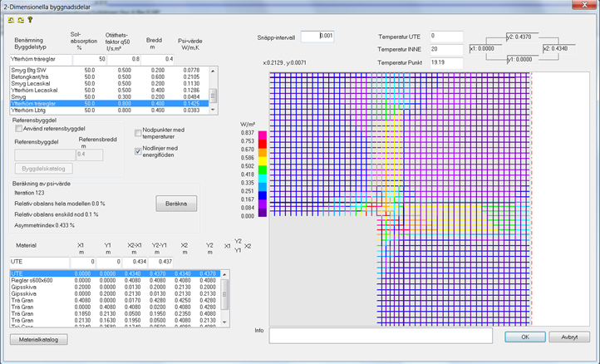This screenshot has height=364, width=600.
Task: Select the Smyg Btg SW row
Action: pos(110,71)
